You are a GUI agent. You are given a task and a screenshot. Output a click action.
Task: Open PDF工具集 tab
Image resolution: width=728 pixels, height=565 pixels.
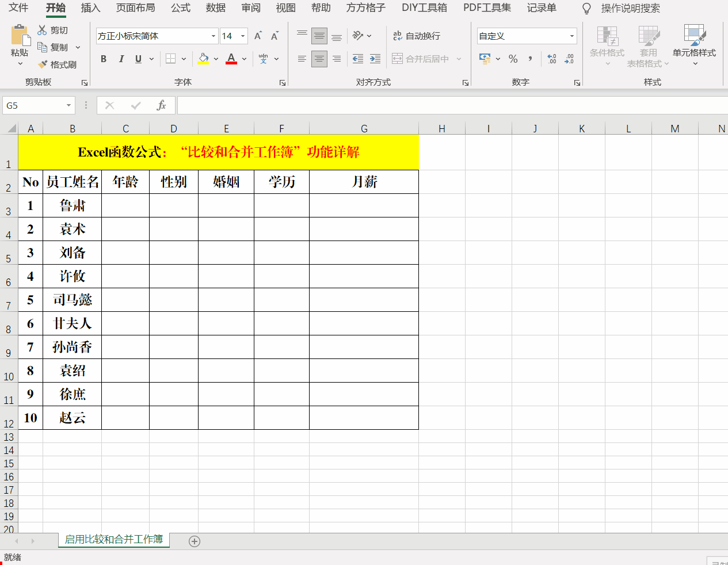487,8
